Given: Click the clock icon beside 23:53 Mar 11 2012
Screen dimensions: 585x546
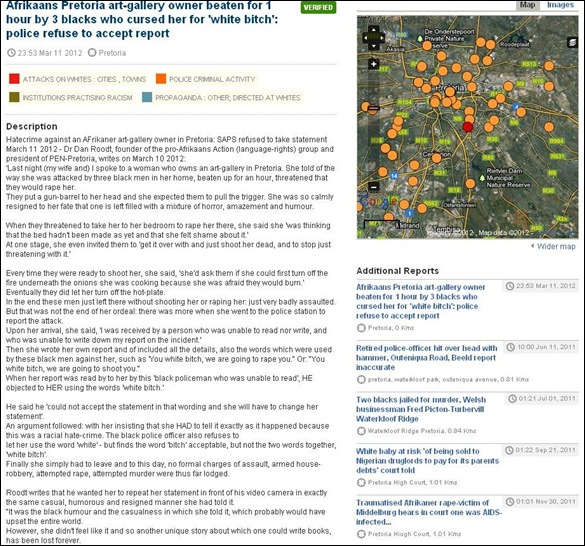Looking at the screenshot, I should pyautogui.click(x=12, y=53).
